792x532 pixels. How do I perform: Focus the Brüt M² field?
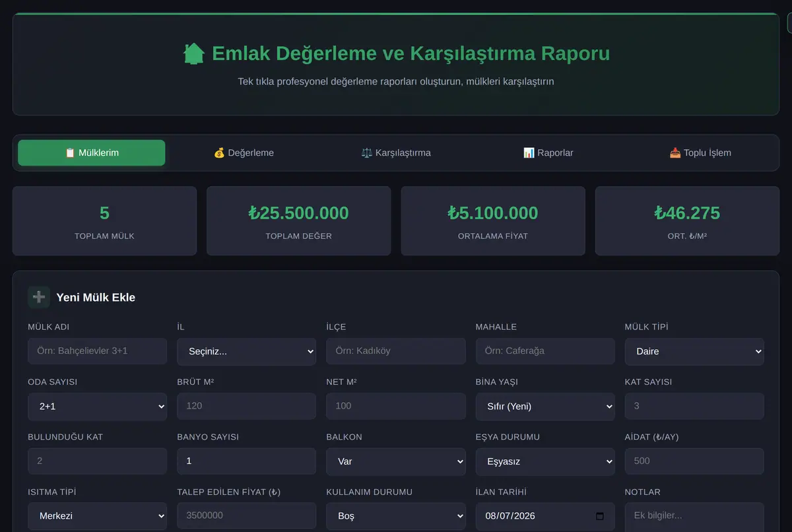[x=247, y=406]
